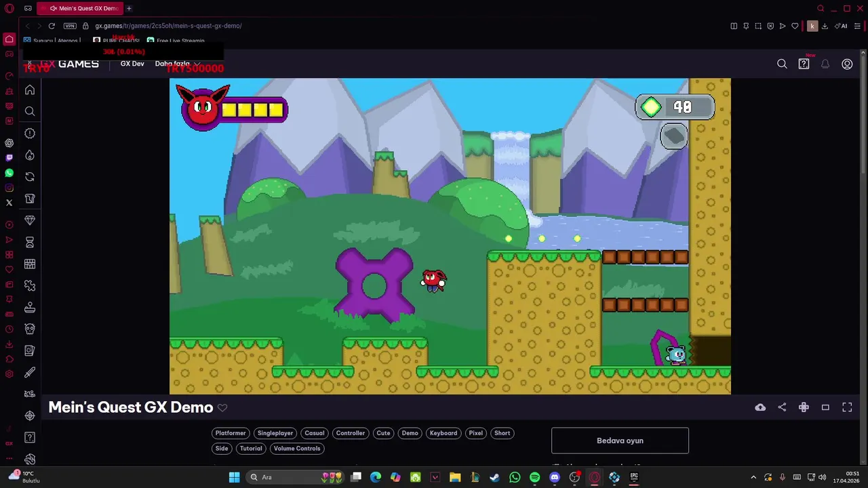Enter fullscreen for the game

point(847,407)
